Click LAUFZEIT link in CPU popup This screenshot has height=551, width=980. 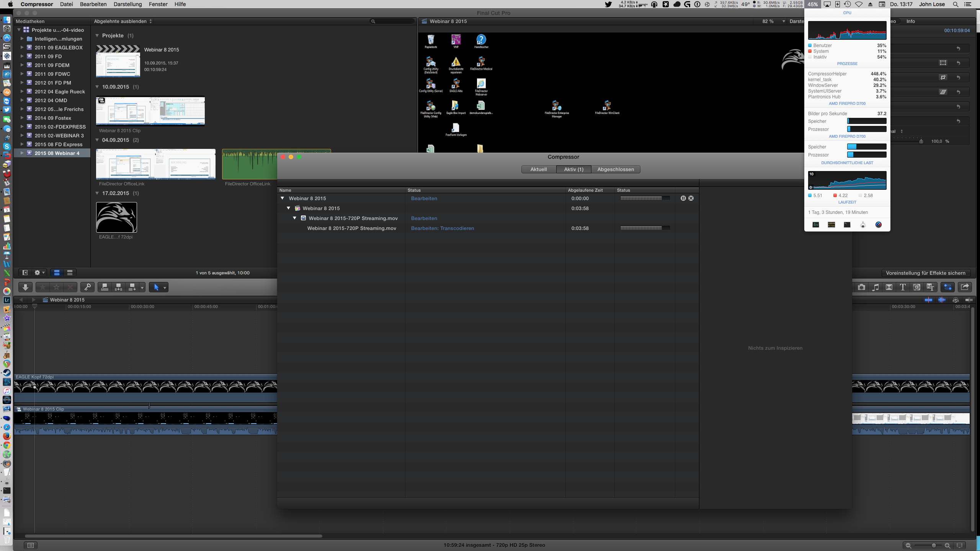(847, 202)
